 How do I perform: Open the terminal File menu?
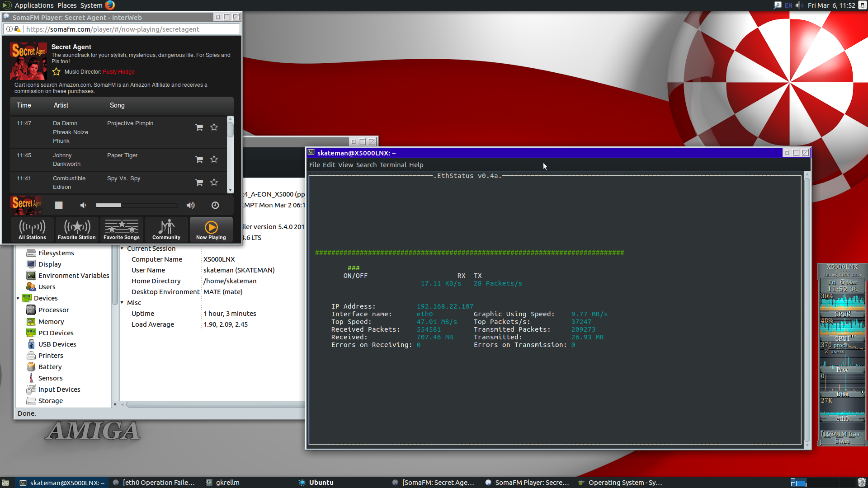click(x=315, y=165)
